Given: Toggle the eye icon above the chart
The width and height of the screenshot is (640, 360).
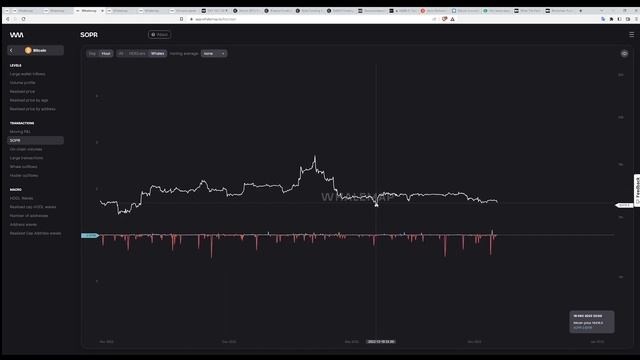Looking at the screenshot, I should coord(624,53).
